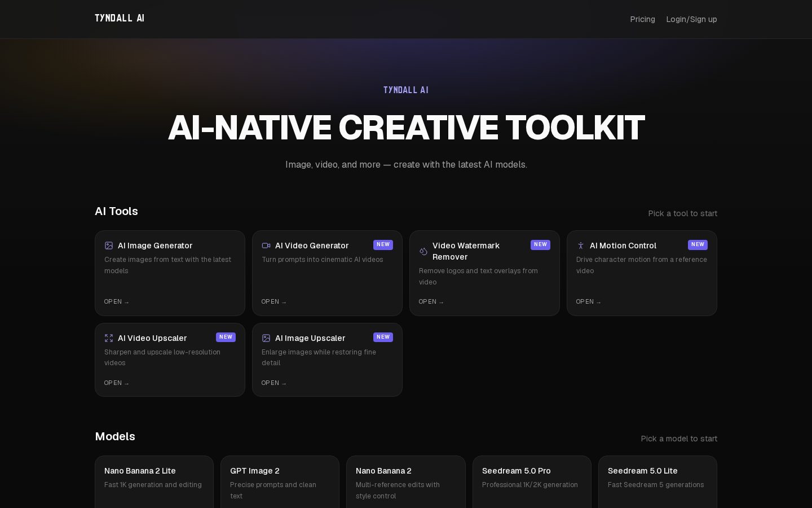Click the AI-NATIVE CREATIVE TOOLKIT headline
This screenshot has width=812, height=508.
coord(406,128)
